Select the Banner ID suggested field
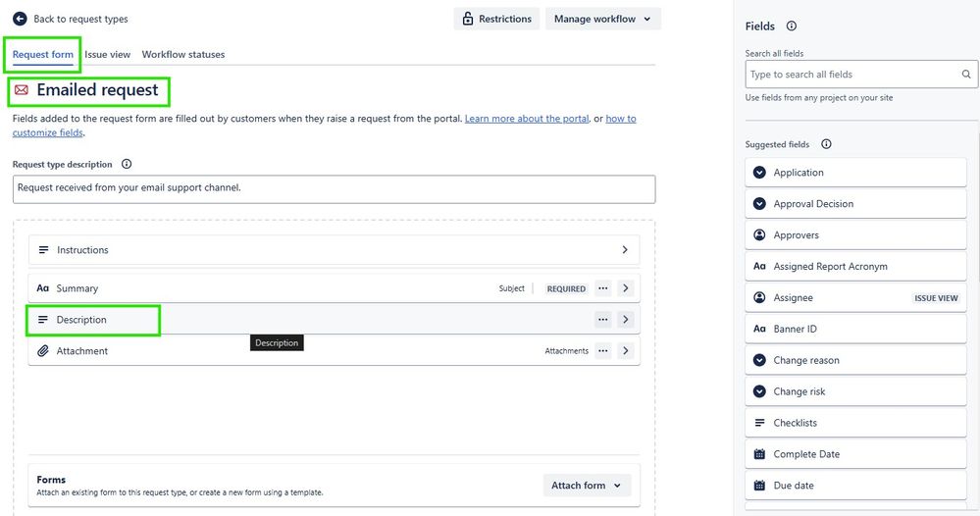This screenshot has width=980, height=516. (x=855, y=329)
